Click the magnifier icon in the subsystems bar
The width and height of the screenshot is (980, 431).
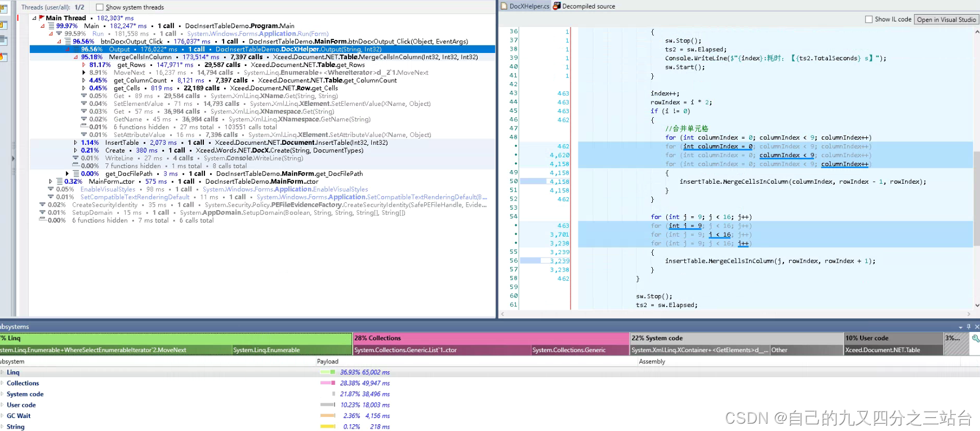975,338
